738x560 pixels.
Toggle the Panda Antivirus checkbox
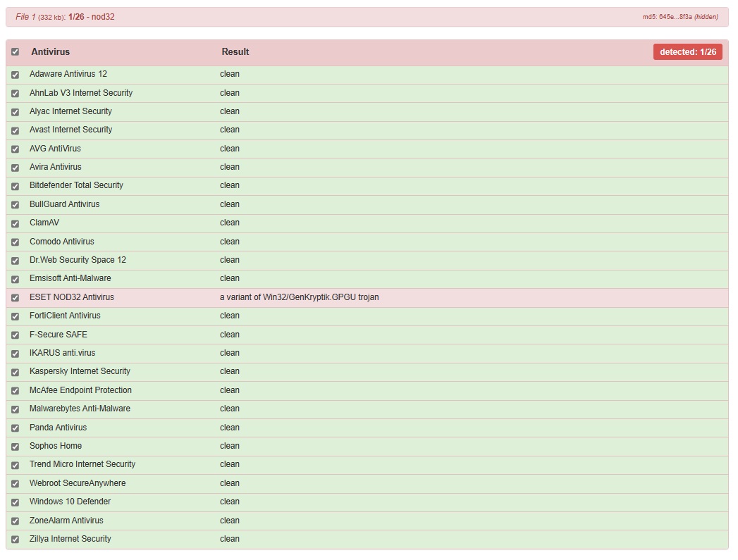15,428
